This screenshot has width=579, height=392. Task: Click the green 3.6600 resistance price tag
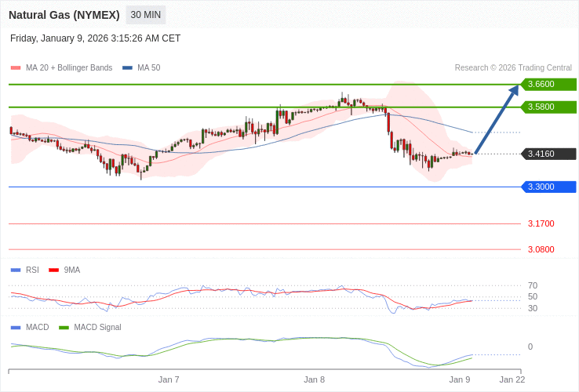pos(548,84)
